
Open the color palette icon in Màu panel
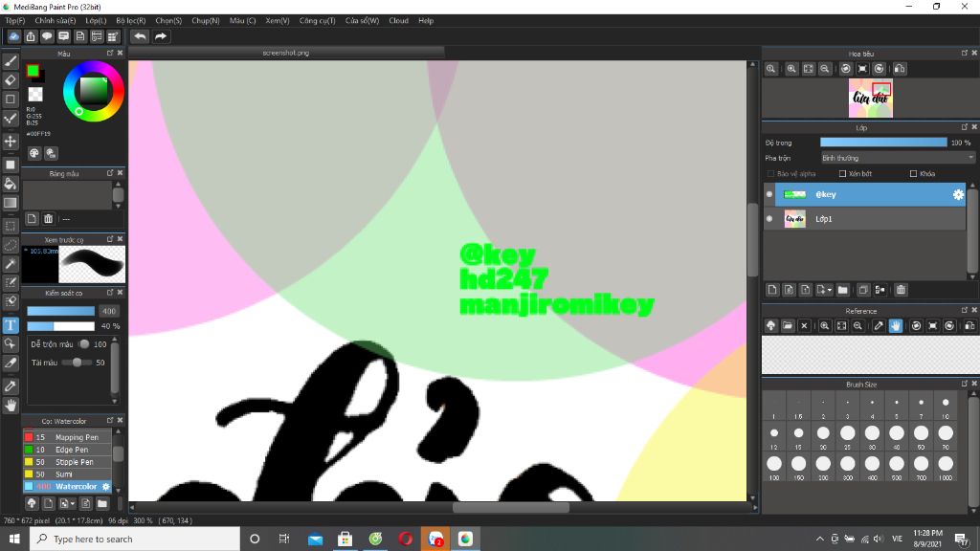[x=34, y=153]
